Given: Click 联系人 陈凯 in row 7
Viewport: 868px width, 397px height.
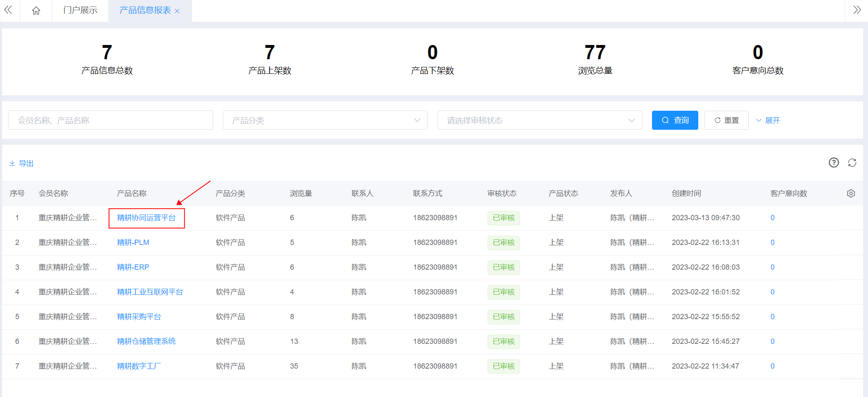Looking at the screenshot, I should (359, 366).
